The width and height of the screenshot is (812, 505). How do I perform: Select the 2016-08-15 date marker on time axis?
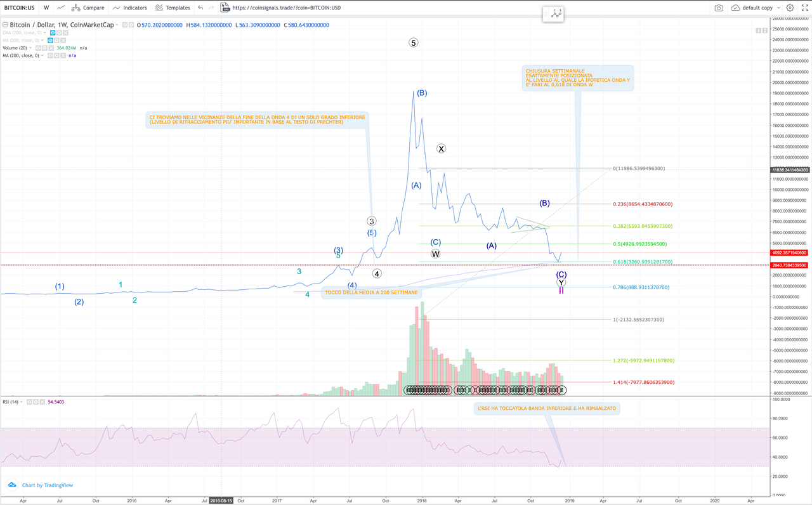[221, 500]
